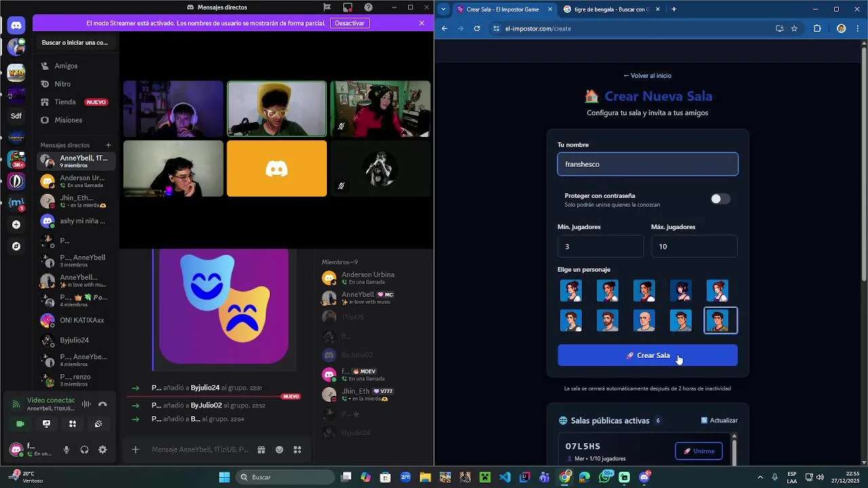Viewport: 868px width, 488px height.
Task: Close the tigre de bengala tab
Action: 656,9
